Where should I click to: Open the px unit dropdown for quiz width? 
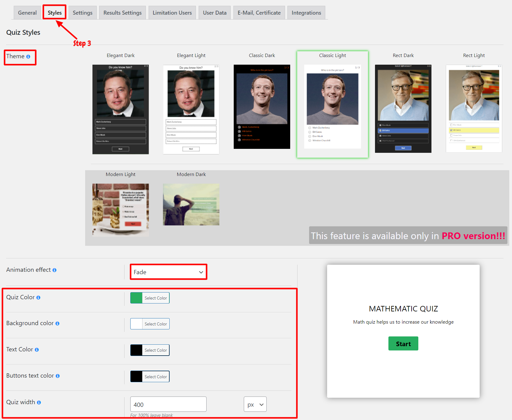(x=255, y=404)
